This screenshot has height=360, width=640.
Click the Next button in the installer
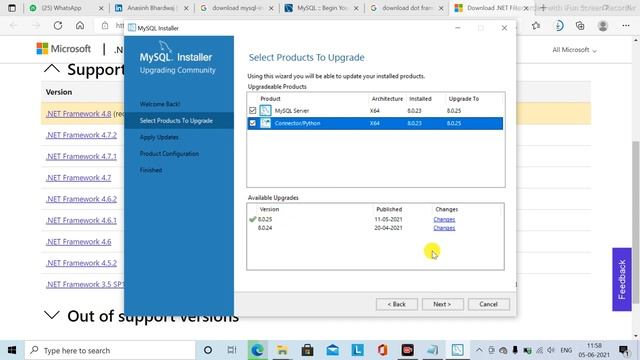click(x=442, y=304)
